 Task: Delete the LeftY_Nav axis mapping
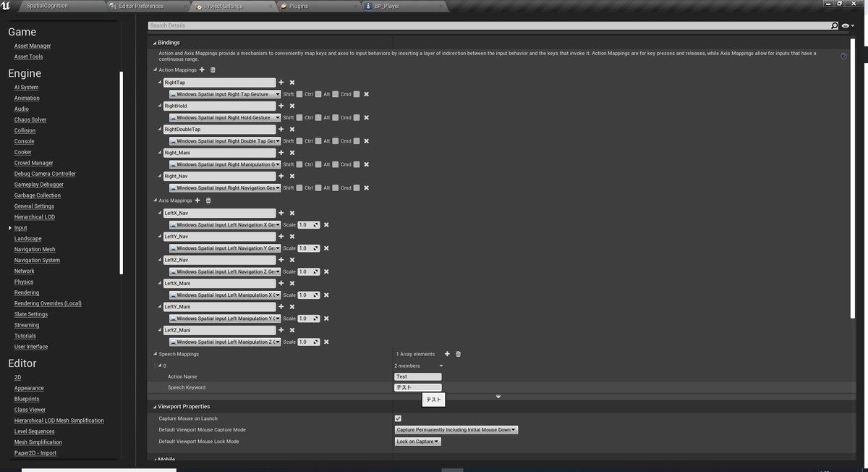click(292, 237)
